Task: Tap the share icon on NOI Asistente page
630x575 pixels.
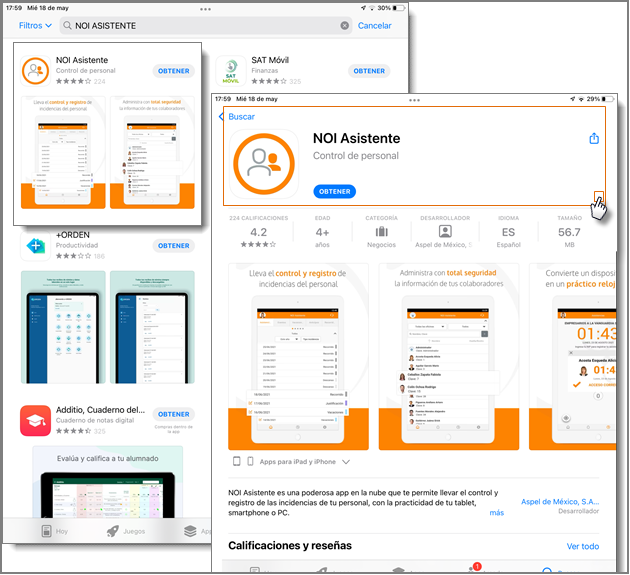Action: [594, 138]
